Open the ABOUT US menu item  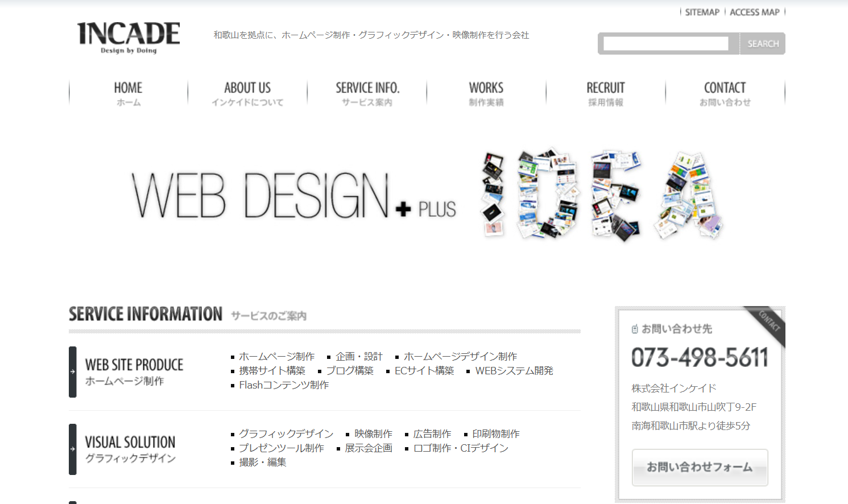tap(247, 93)
